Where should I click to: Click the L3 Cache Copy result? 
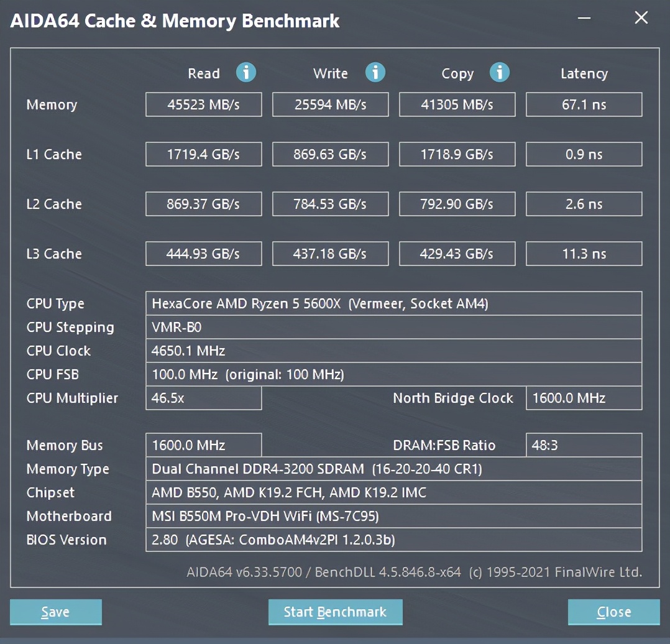(457, 254)
